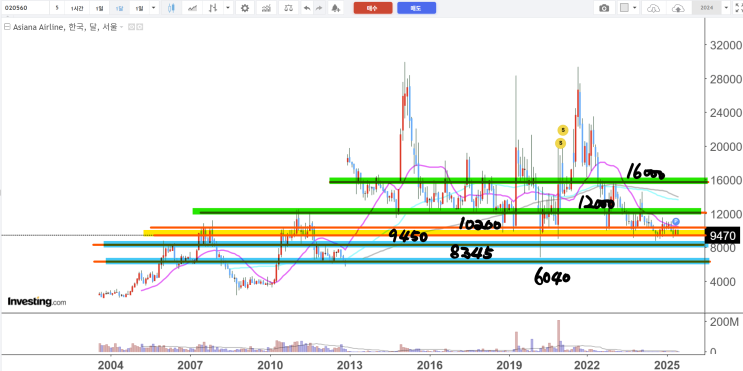
Task: Load chart layout from cloud download icon
Action: click(x=653, y=8)
